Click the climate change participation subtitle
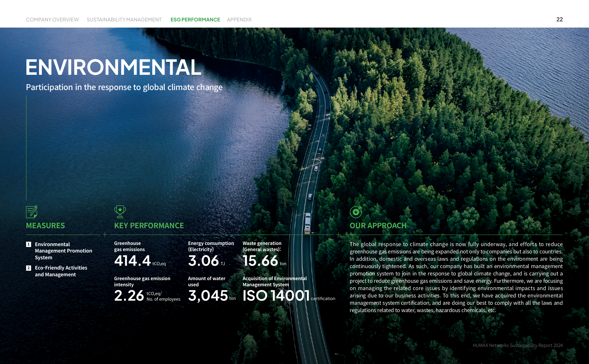The height and width of the screenshot is (364, 589). tap(124, 87)
